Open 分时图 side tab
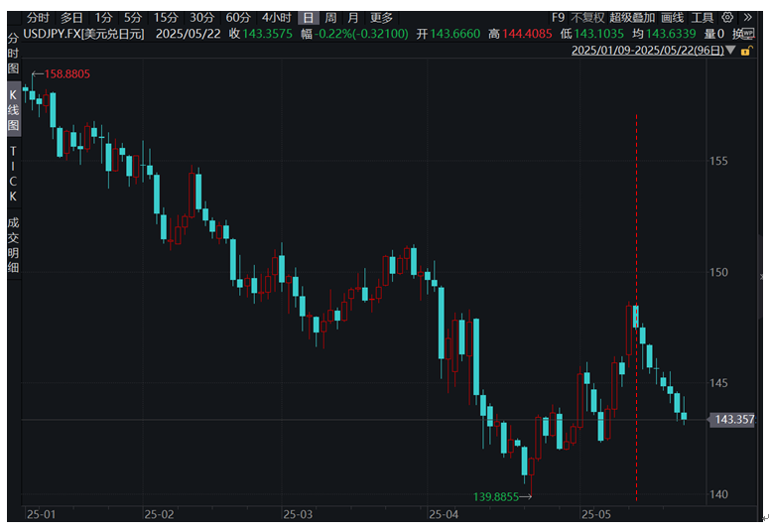Screen dimensions: 770x532 click(x=13, y=53)
